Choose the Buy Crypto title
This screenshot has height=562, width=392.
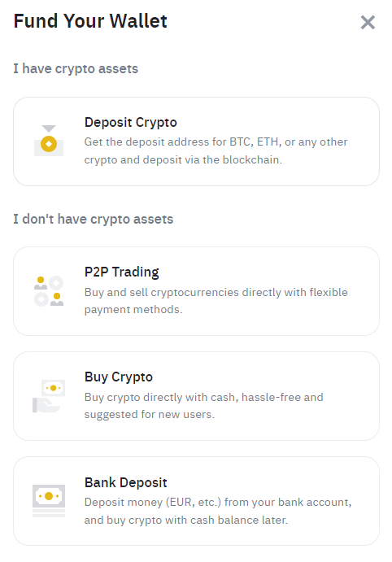point(119,377)
